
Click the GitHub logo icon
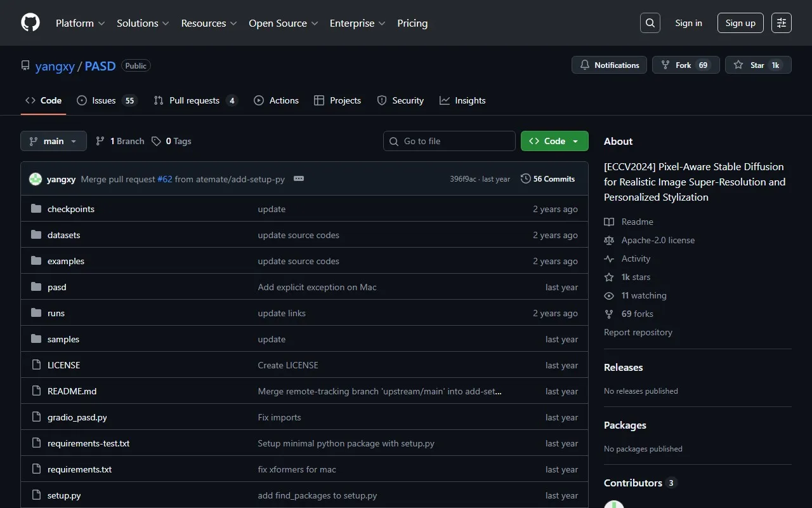coord(30,23)
